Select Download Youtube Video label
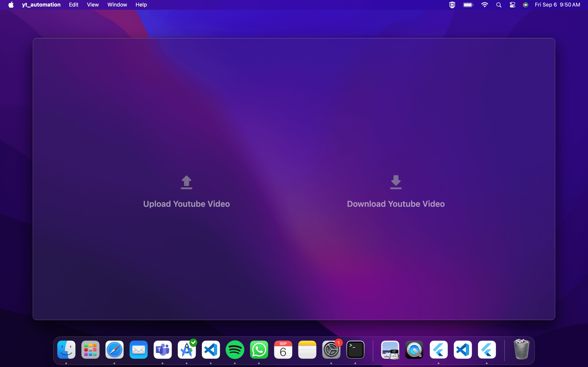 pyautogui.click(x=396, y=204)
